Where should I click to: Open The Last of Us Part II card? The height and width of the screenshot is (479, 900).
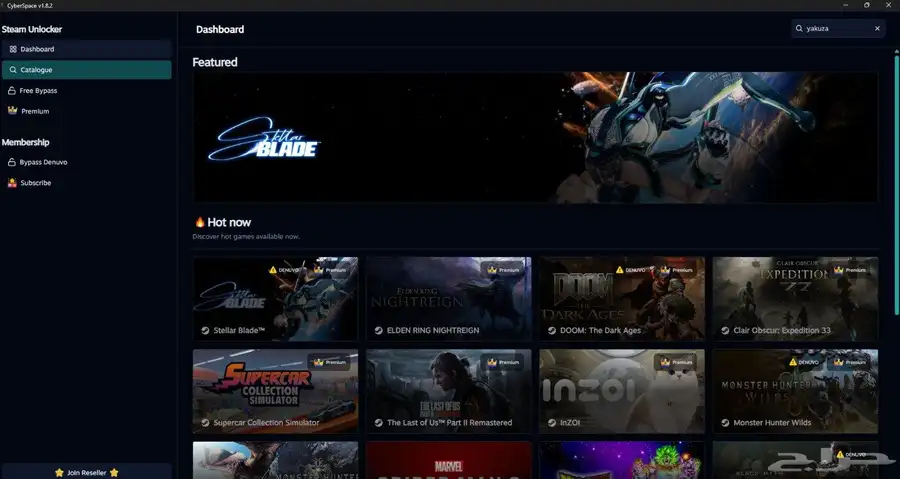coord(449,391)
